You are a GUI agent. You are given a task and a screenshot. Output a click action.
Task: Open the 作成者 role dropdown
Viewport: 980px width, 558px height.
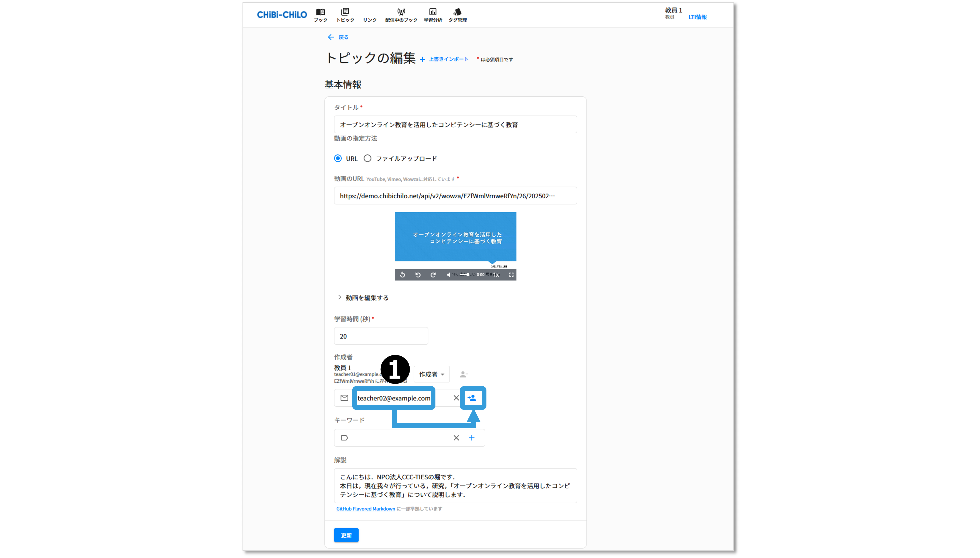pos(431,374)
